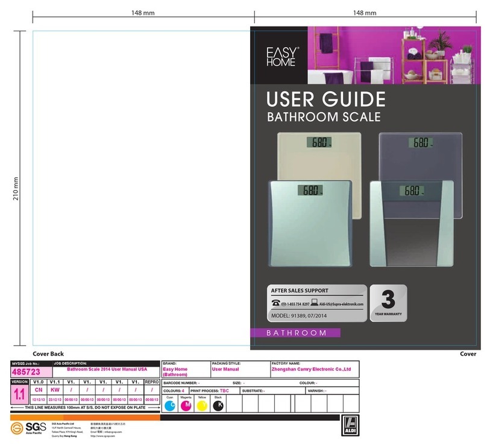Select the 3 Year Warranty badge
This screenshot has height=448, width=487.
point(388,303)
